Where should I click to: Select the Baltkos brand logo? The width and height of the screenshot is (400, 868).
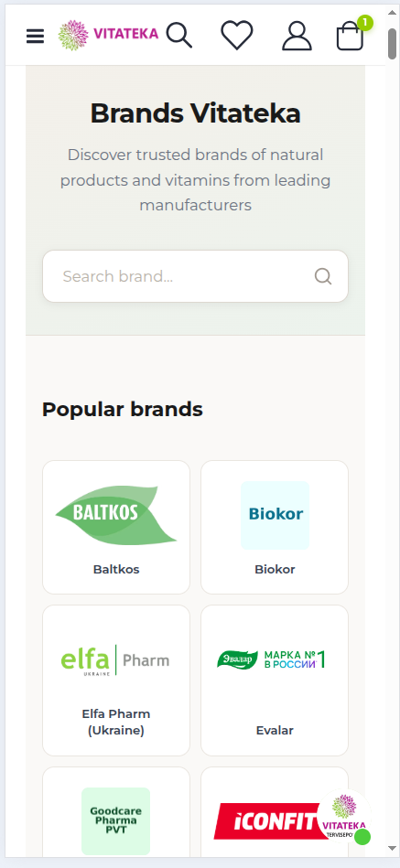[x=116, y=515]
